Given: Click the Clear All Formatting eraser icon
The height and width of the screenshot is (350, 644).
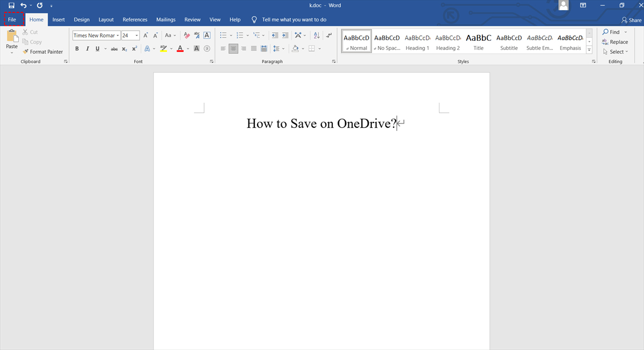Looking at the screenshot, I should [x=187, y=35].
